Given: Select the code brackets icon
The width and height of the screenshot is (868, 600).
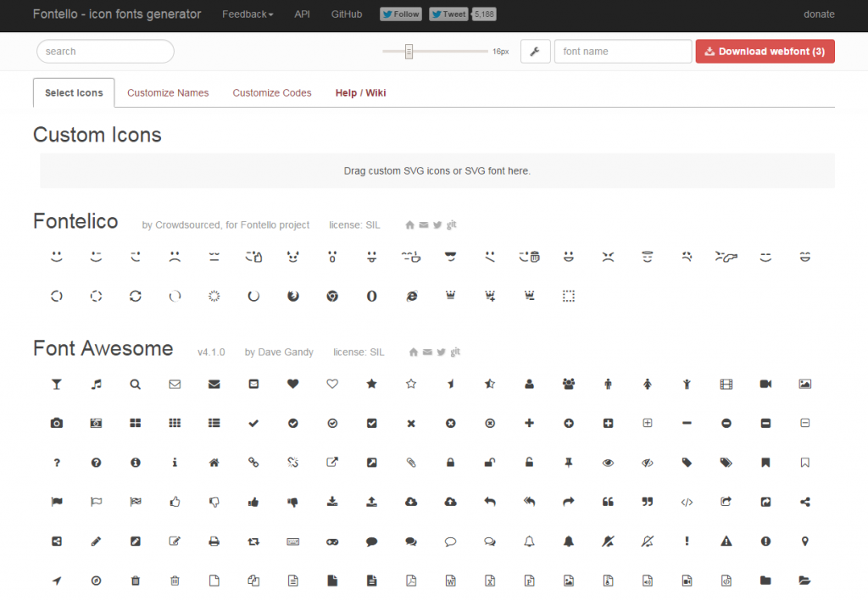Looking at the screenshot, I should coord(687,502).
